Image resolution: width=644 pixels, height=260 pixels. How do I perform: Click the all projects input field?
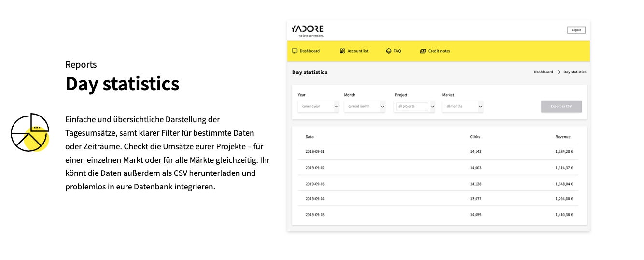pos(412,106)
